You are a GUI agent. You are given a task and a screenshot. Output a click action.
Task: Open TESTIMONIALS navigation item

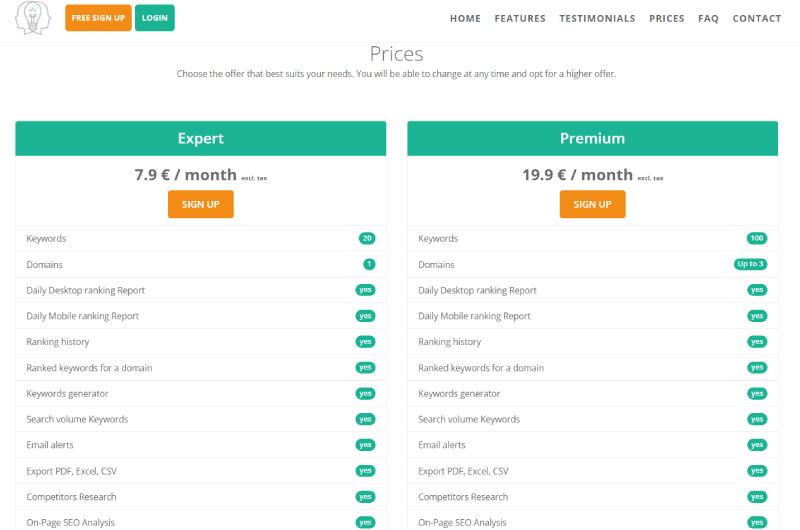pos(597,18)
